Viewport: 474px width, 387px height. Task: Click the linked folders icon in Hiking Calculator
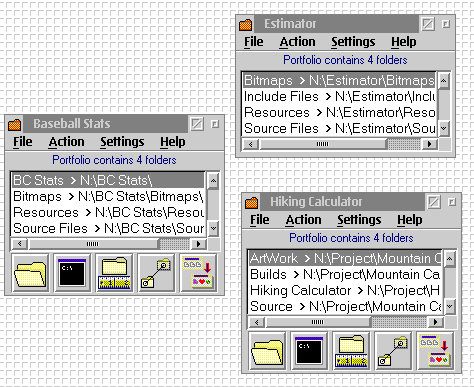click(x=393, y=351)
